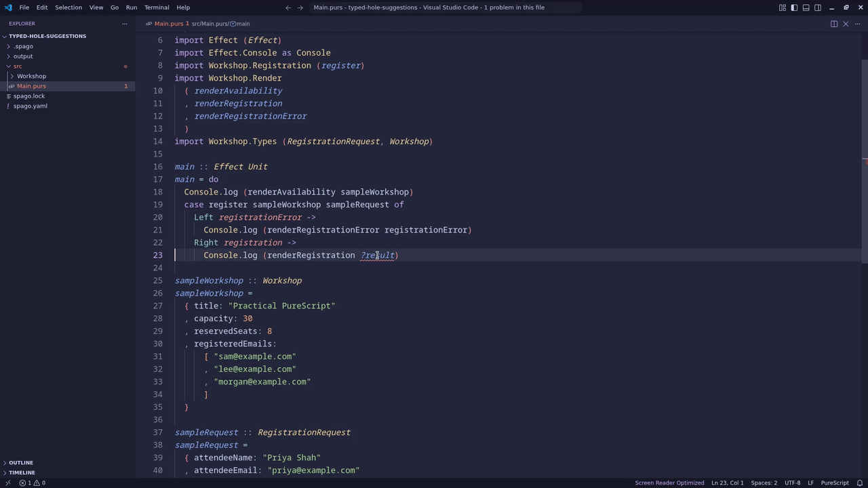Screen dimensions: 868x488
Task: Open the Terminal menu
Action: point(157,7)
